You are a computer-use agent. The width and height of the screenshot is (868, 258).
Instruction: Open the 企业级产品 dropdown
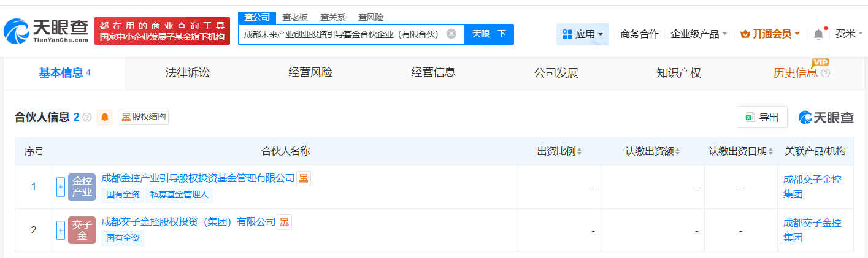(x=699, y=34)
